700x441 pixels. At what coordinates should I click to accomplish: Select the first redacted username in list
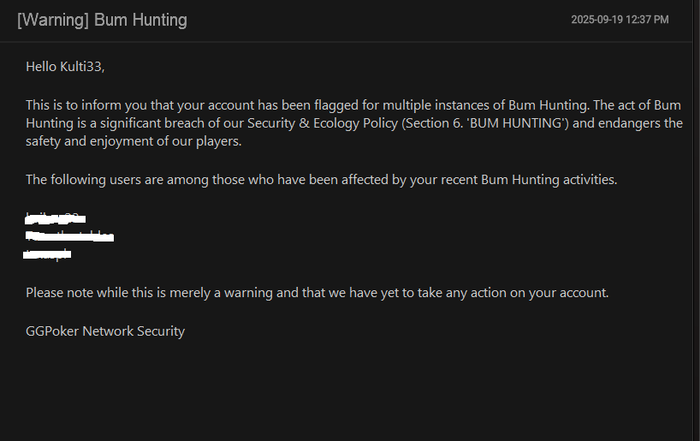click(x=55, y=217)
